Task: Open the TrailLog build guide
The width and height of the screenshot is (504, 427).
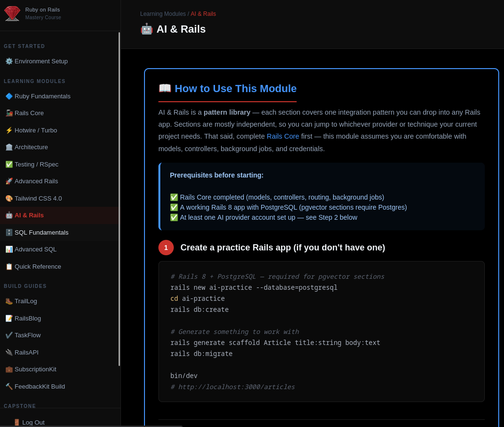Action: [x=59, y=301]
